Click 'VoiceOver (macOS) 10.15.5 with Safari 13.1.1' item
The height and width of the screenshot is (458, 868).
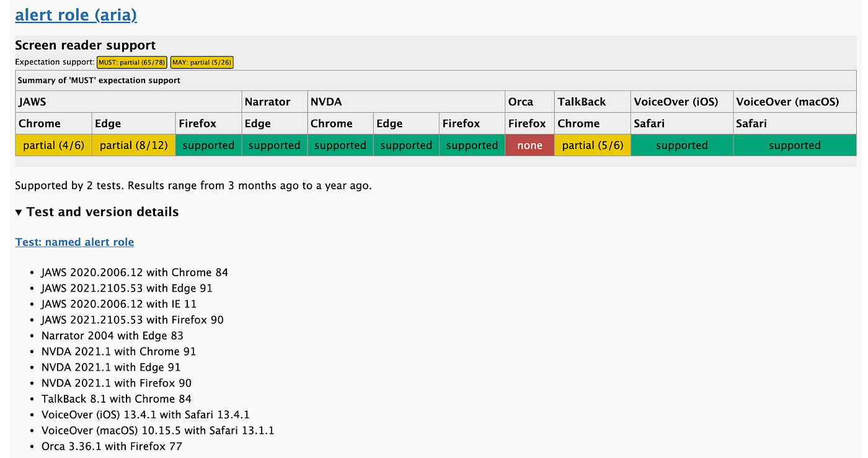pyautogui.click(x=158, y=431)
